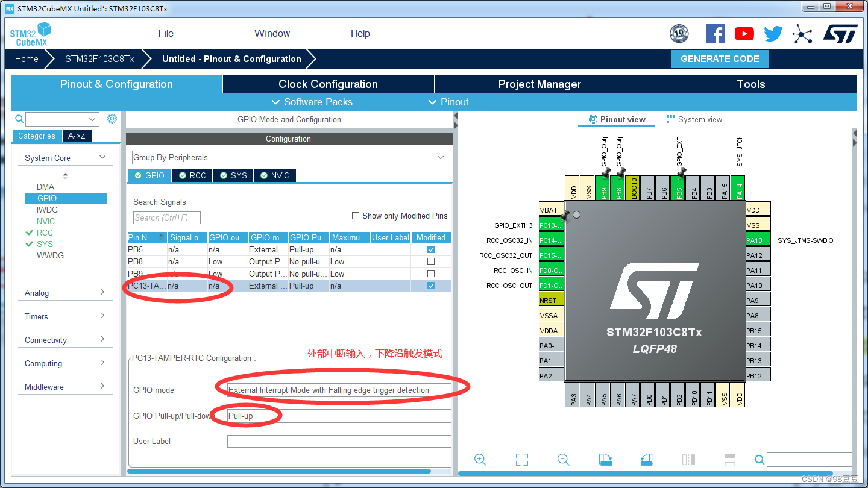Click the horizontal scrollbar under configuration panel
Viewport: 868px width, 488px height.
[279, 471]
